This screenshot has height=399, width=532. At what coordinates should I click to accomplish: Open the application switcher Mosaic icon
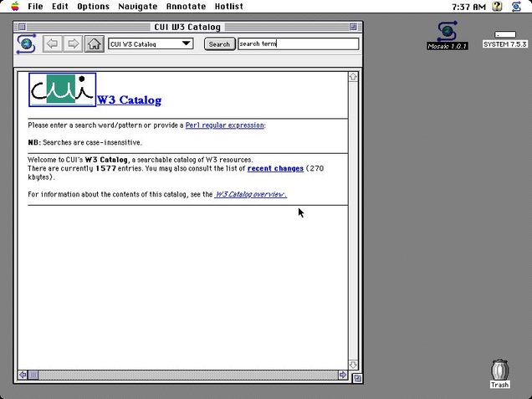coord(516,6)
